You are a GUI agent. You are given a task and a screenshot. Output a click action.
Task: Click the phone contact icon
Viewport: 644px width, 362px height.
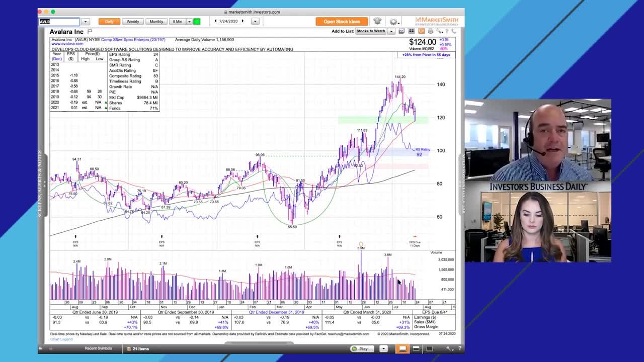pos(453,31)
